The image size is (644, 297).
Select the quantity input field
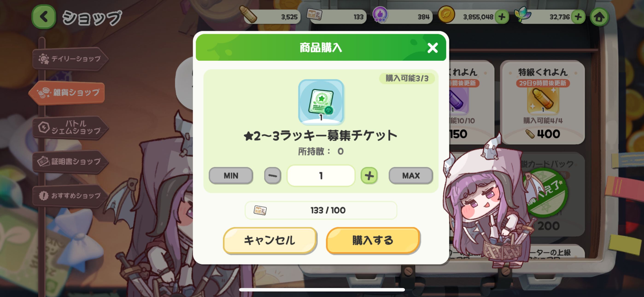[x=321, y=175]
